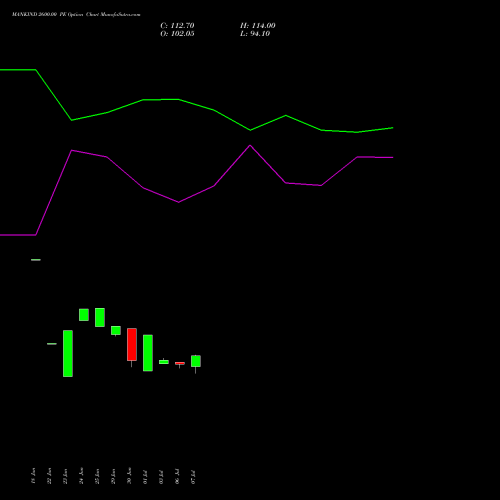Click the last green candlestick for 07 Jul

coord(196,361)
